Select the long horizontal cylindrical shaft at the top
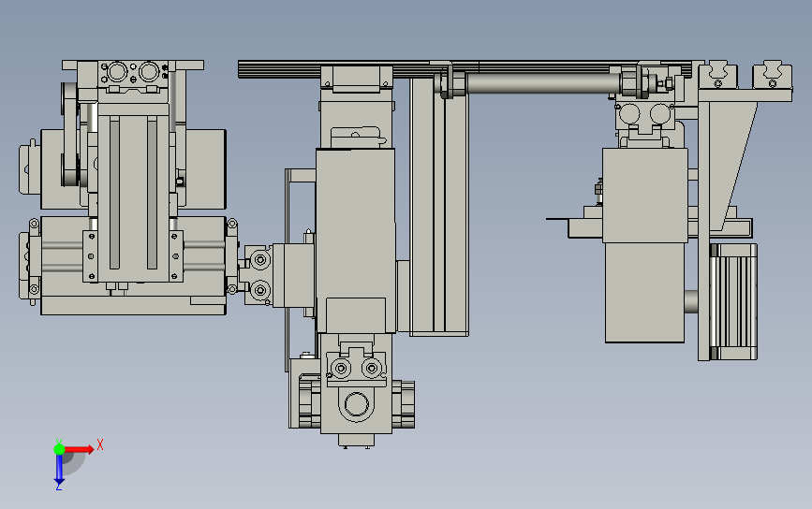The width and height of the screenshot is (812, 509). (542, 83)
